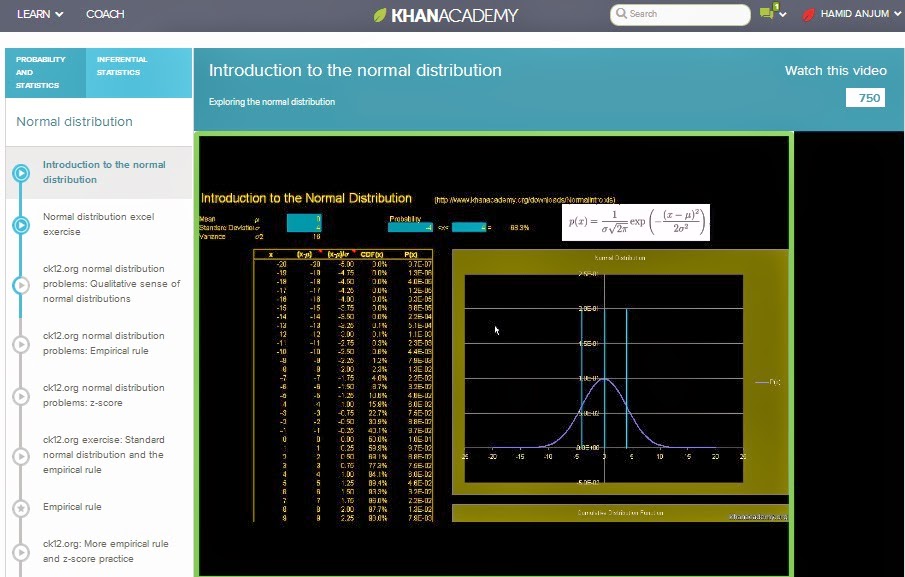
Task: Click the search magnifier icon
Action: click(621, 13)
